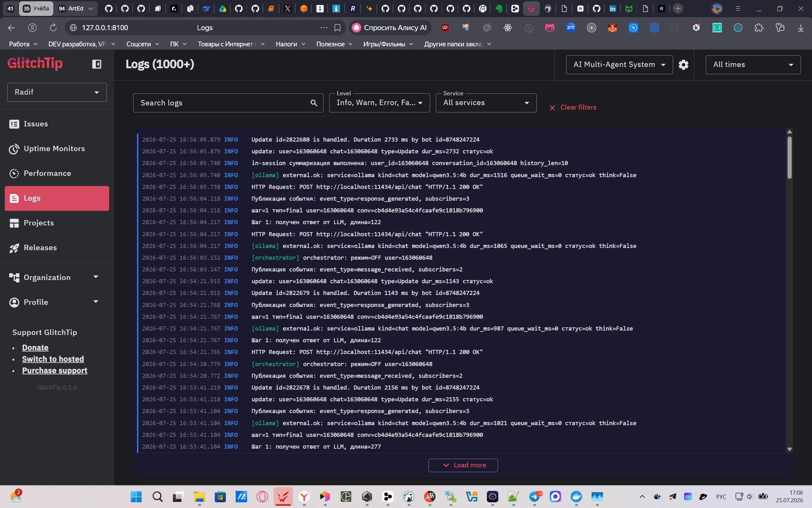Image resolution: width=812 pixels, height=508 pixels.
Task: Click the log list vertical scrollbar thumb
Action: 789,157
